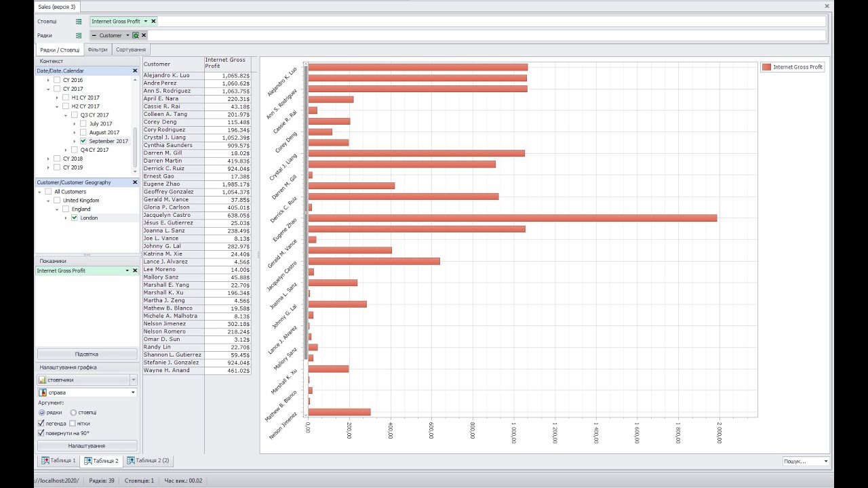Open the Пошук search dropdown

tap(825, 462)
